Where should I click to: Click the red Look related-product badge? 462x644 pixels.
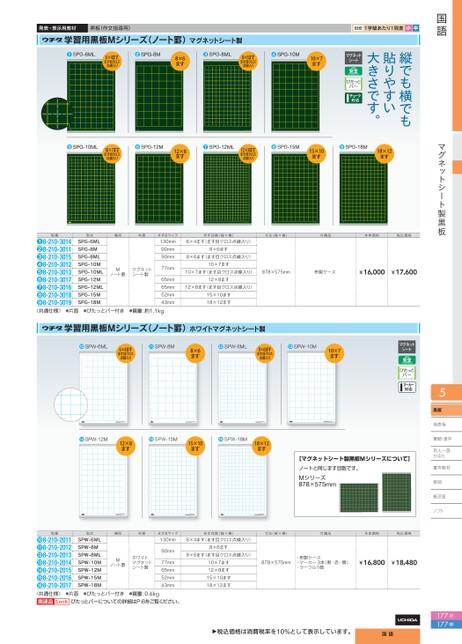tap(62, 601)
